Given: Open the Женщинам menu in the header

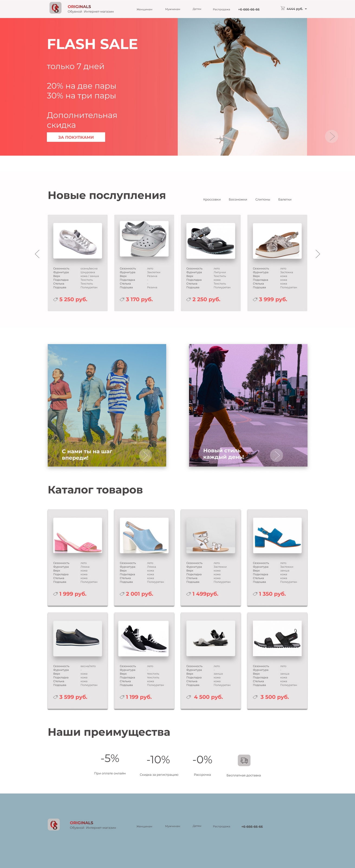Looking at the screenshot, I should [x=144, y=9].
